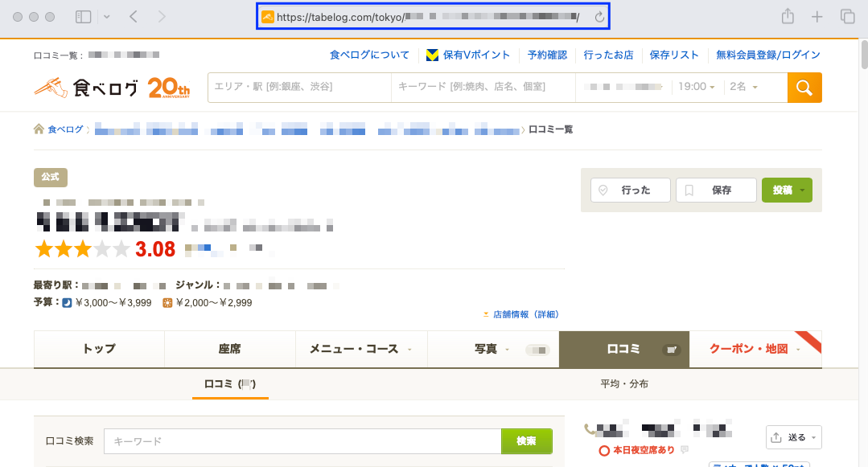Select the 平均・分布 tab
The image size is (868, 467).
pos(624,384)
